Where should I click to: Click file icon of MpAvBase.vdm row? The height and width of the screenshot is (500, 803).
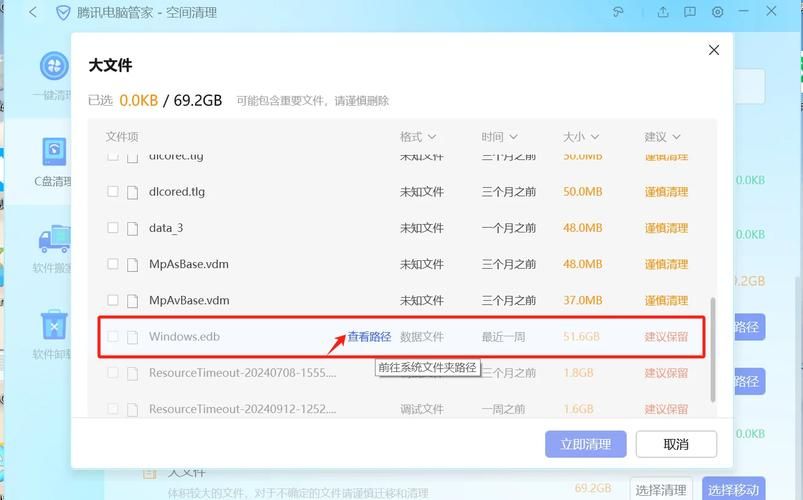point(133,301)
